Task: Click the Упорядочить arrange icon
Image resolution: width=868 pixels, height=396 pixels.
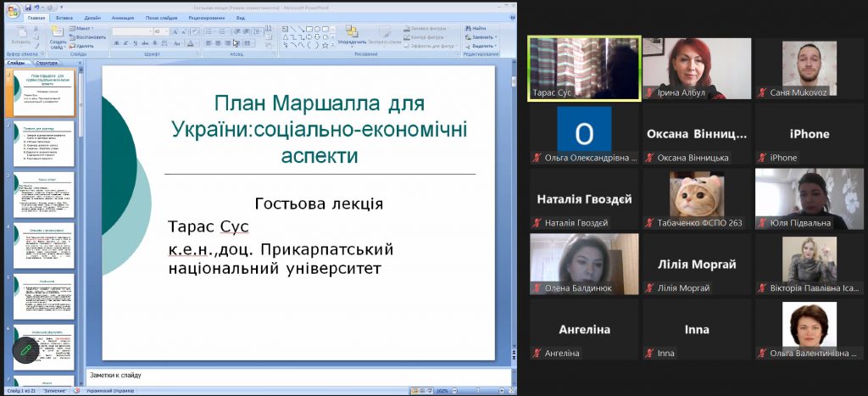Action: click(x=351, y=34)
